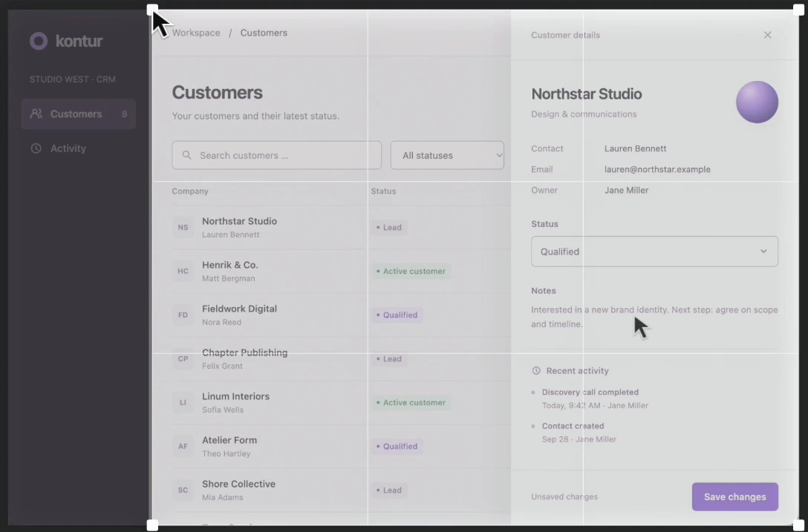Open Customers in the sidebar

coord(78,114)
